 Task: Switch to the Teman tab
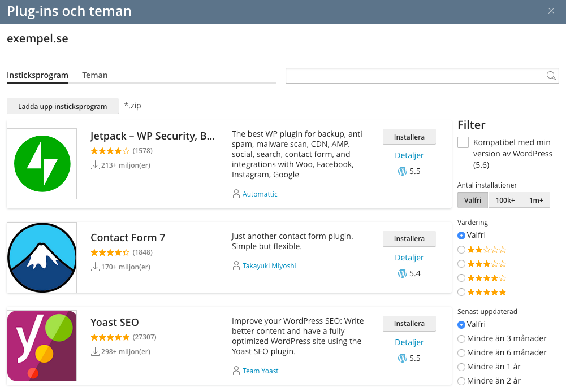click(94, 75)
